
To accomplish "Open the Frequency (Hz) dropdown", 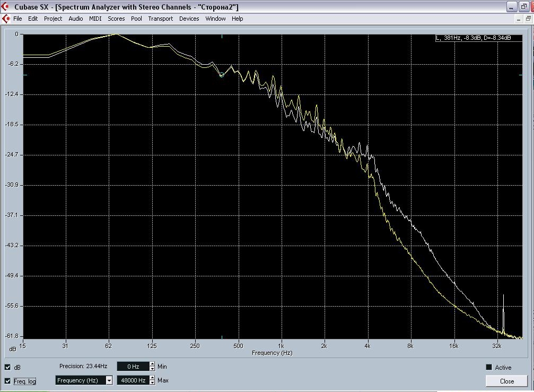I will (x=109, y=380).
